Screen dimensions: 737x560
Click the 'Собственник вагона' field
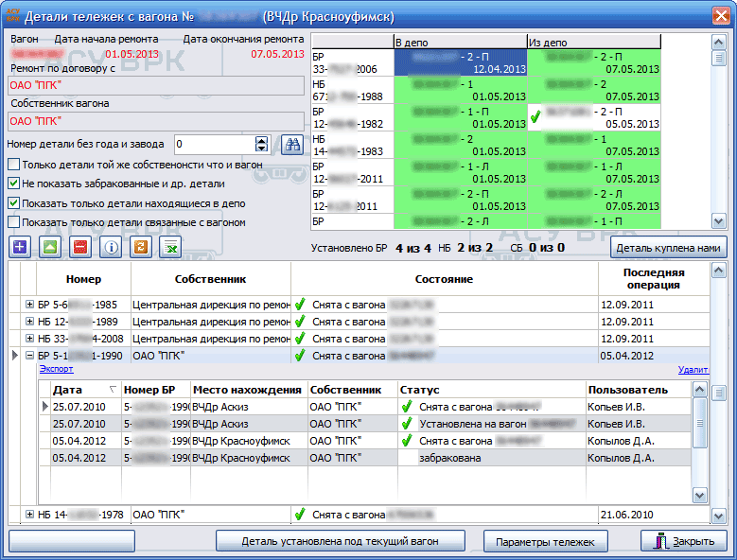click(x=156, y=121)
